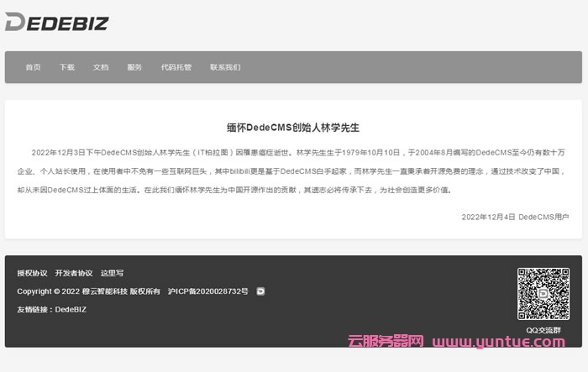Open the 文档 documentation menu
The width and height of the screenshot is (588, 372).
point(101,67)
